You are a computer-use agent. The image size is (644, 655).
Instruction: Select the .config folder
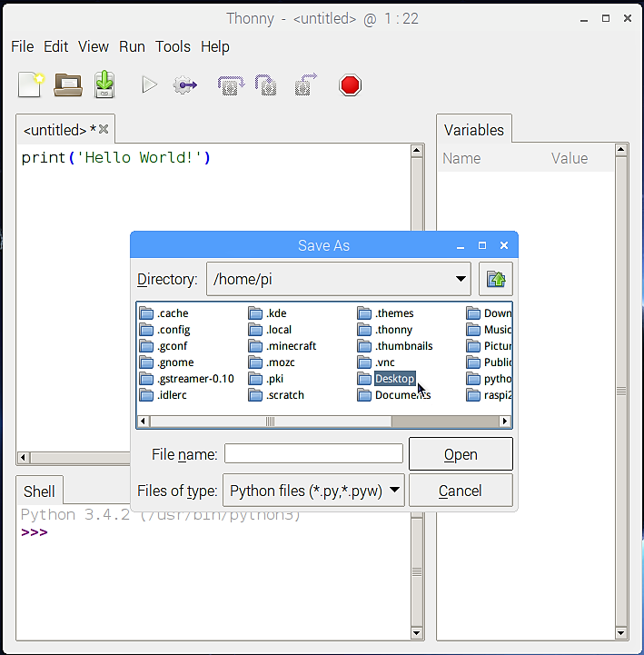click(165, 330)
